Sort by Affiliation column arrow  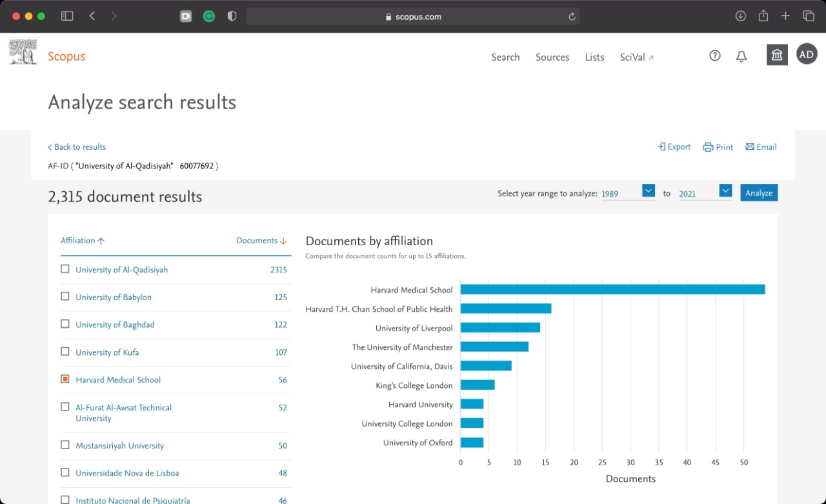[101, 241]
